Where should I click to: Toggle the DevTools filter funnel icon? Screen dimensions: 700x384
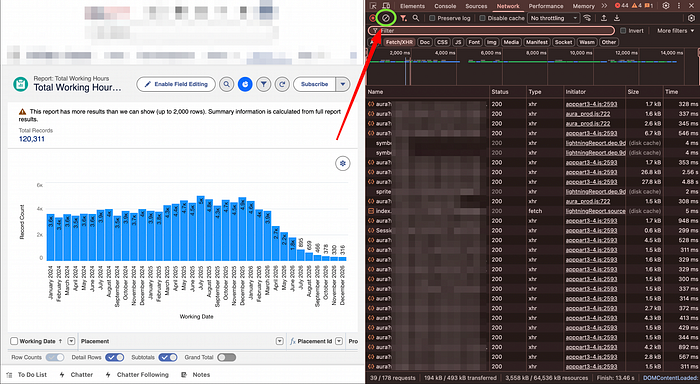(x=403, y=18)
